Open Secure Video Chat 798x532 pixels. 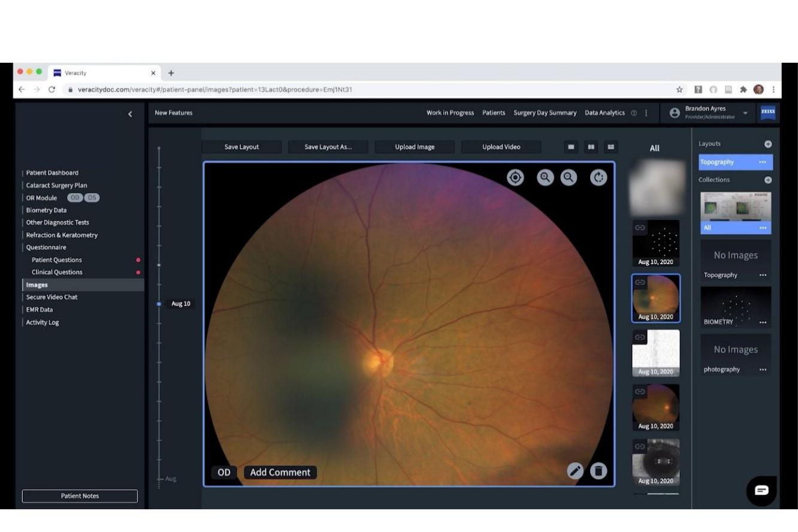click(52, 297)
